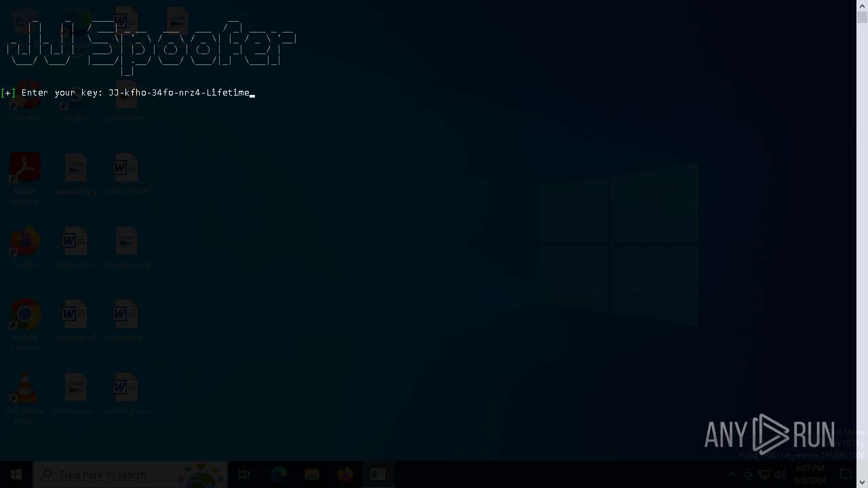Viewport: 868px width, 488px height.
Task: Click the 'Type here to search' box
Action: click(x=130, y=474)
